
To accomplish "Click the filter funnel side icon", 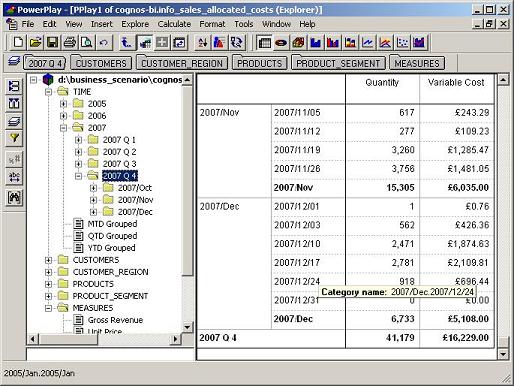I will (14, 138).
